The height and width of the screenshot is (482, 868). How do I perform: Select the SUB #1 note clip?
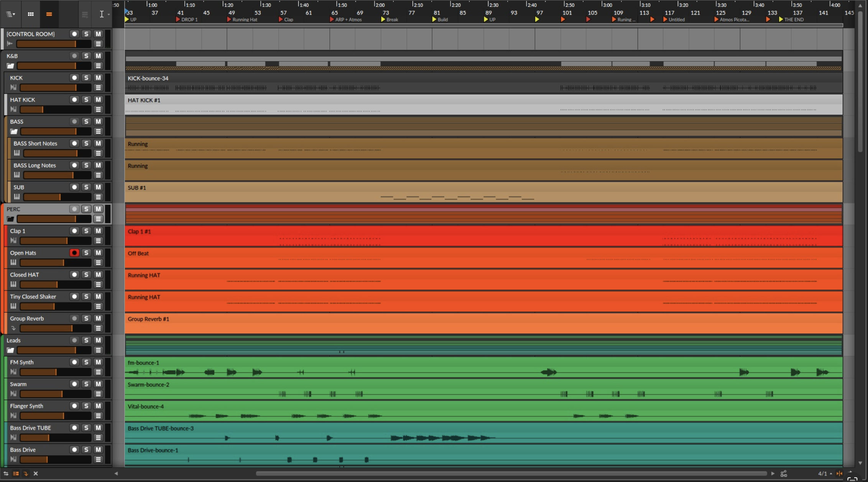point(483,192)
